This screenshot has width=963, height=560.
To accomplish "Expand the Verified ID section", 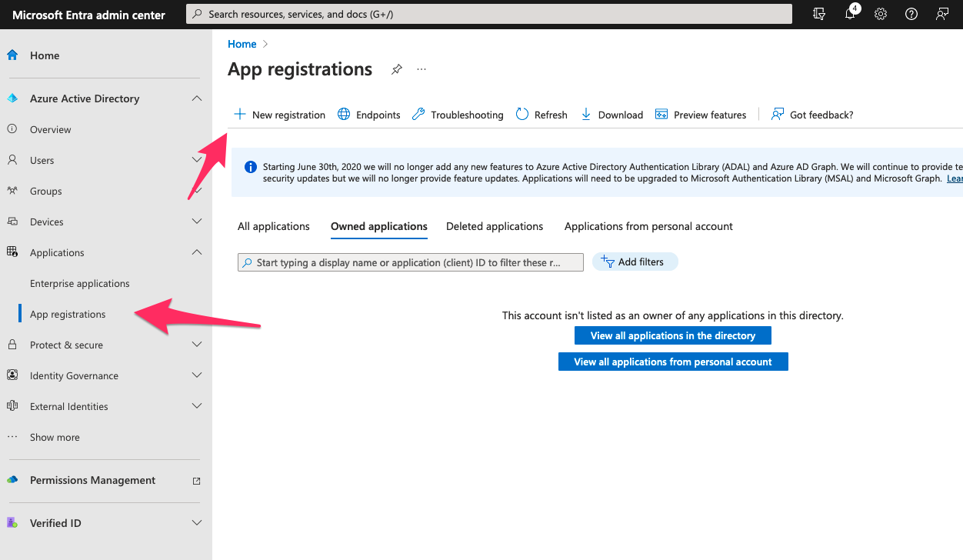I will pos(197,523).
